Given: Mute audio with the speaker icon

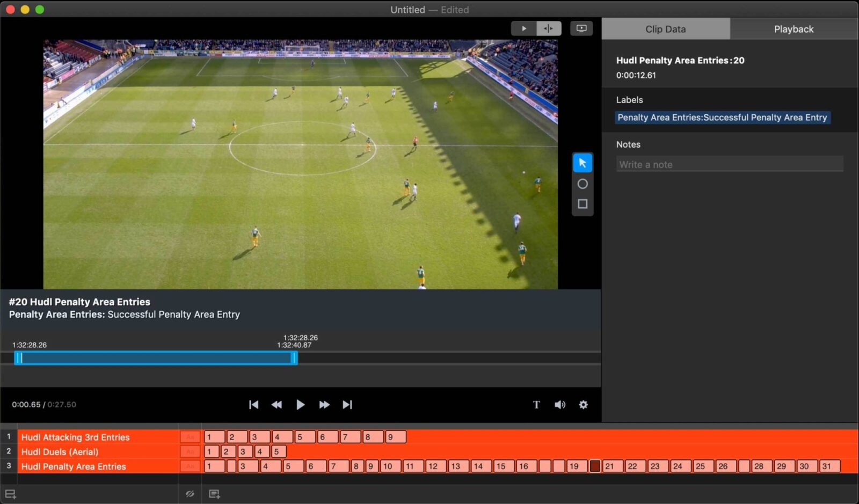Looking at the screenshot, I should (560, 405).
